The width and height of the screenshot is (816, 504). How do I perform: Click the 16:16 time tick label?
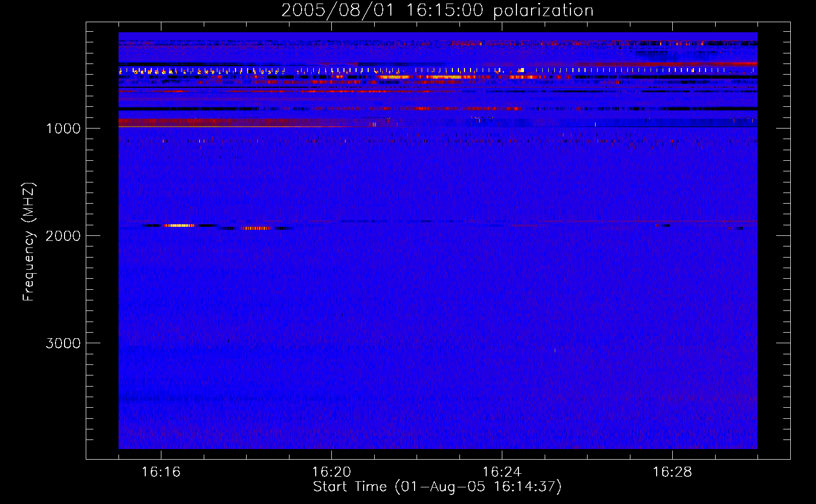tap(161, 472)
